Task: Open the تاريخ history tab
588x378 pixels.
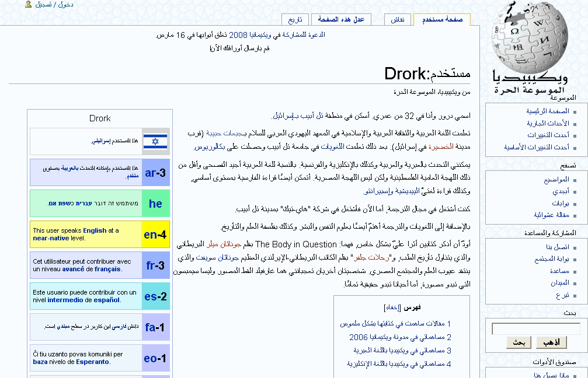Action: pyautogui.click(x=296, y=20)
